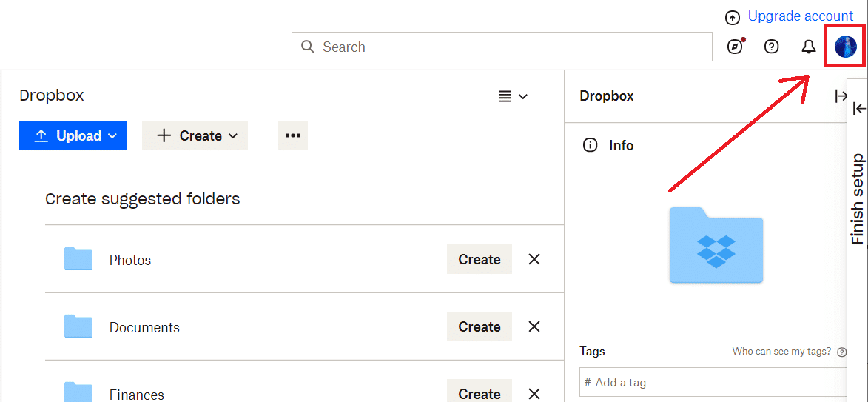Select the Finances folder name

click(137, 395)
